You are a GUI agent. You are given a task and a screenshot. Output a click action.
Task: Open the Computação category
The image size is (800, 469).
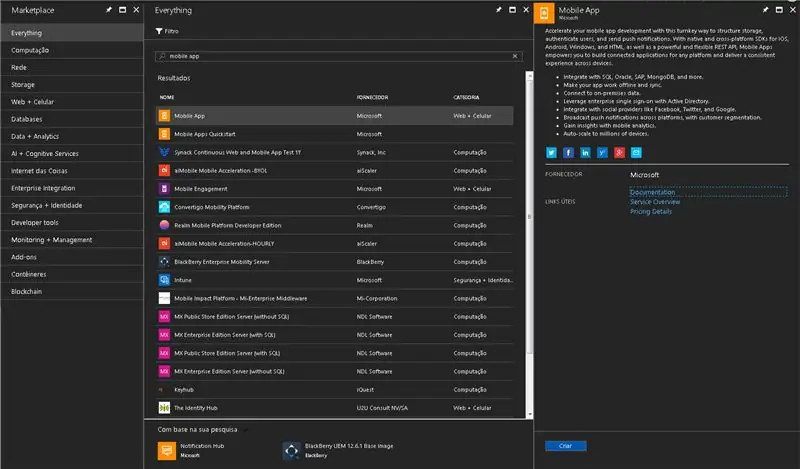[72, 50]
